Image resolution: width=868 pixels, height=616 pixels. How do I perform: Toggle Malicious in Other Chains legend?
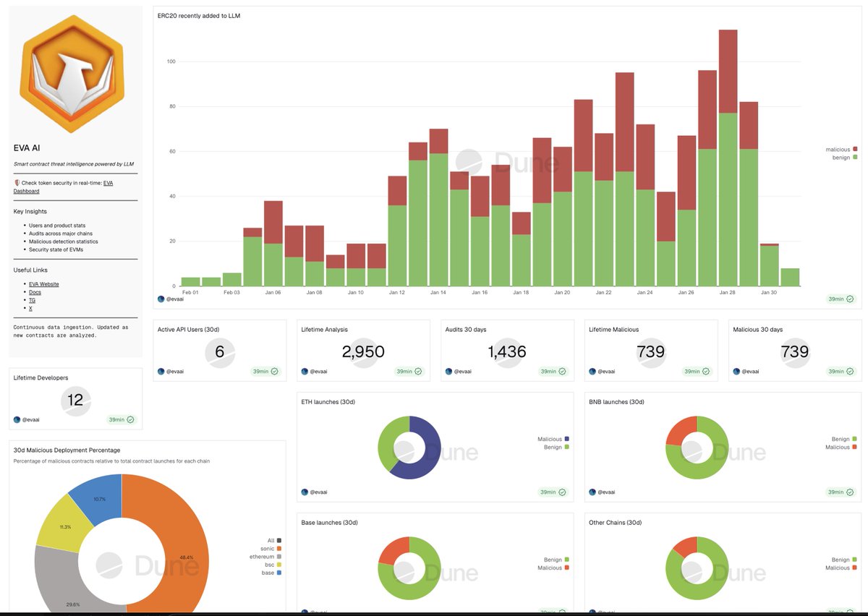(841, 568)
